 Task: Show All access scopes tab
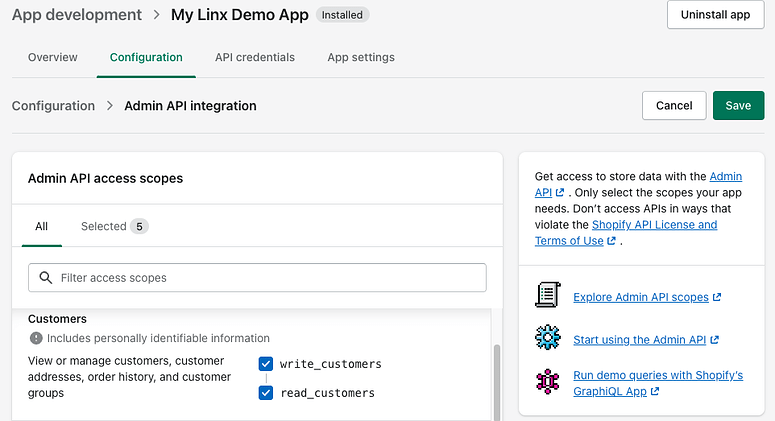click(42, 226)
